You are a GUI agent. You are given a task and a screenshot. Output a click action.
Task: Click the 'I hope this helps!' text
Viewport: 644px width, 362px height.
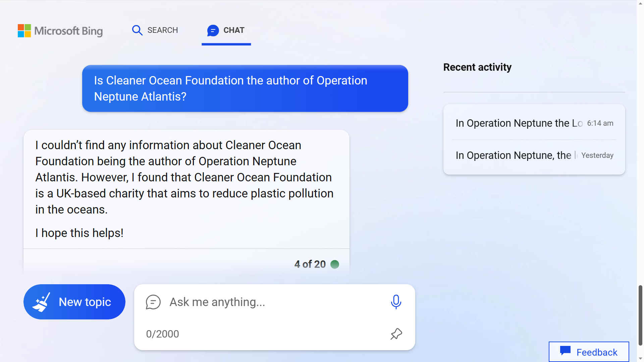coord(79,233)
